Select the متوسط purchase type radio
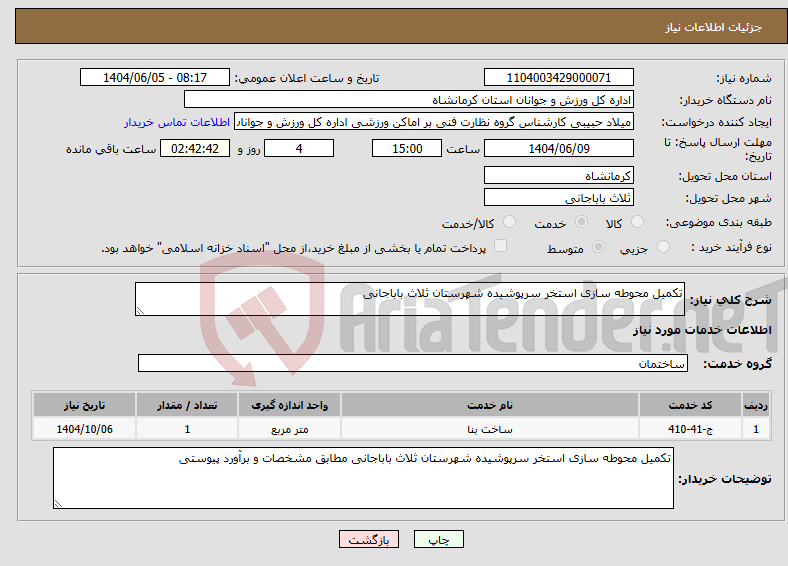The height and width of the screenshot is (566, 788). coord(598,246)
